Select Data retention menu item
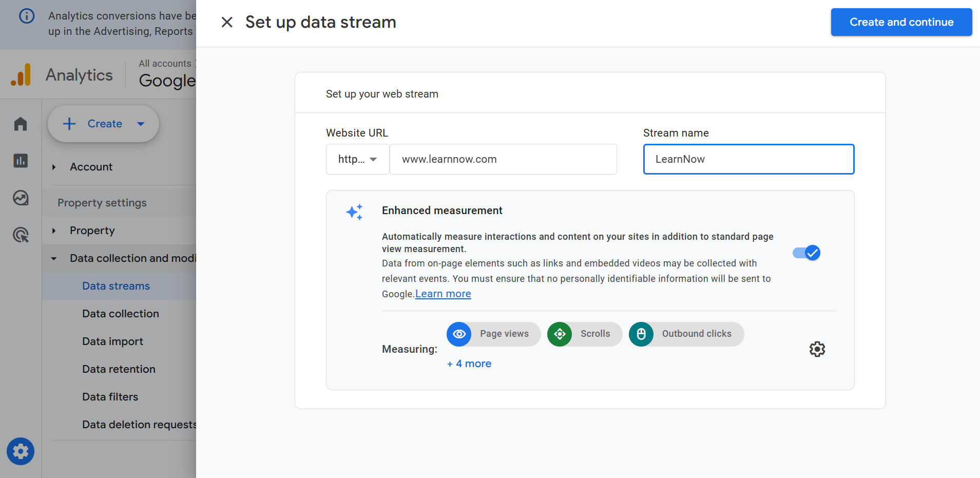This screenshot has width=980, height=478. coord(119,369)
